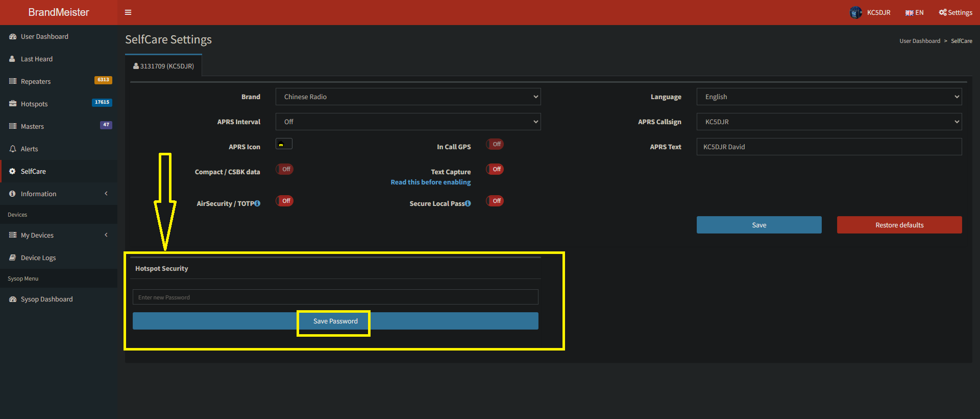
Task: Click the Device Logs book icon
Action: 13,258
